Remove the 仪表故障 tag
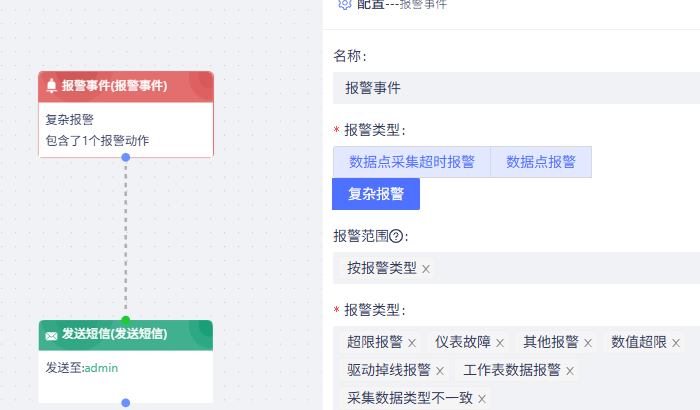This screenshot has height=410, width=700. coord(500,343)
